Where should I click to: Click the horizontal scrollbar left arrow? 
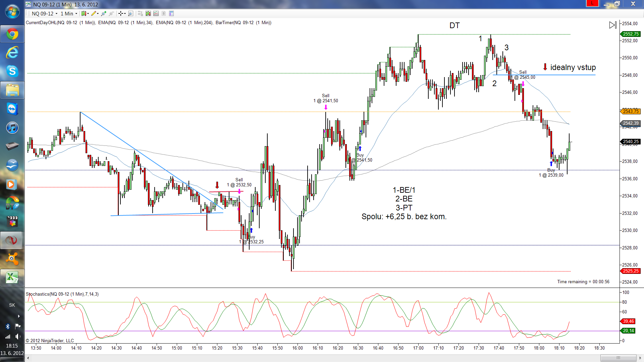(x=28, y=358)
